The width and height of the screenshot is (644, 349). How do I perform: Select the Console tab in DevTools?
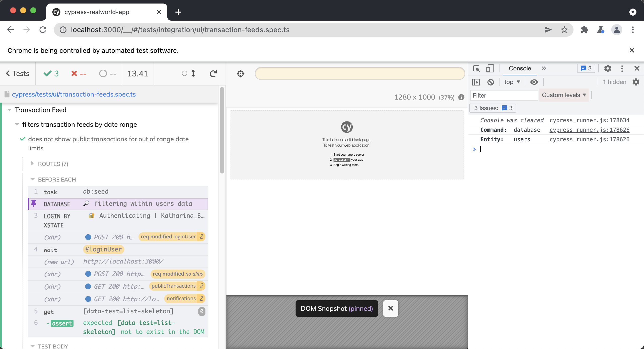(x=520, y=68)
